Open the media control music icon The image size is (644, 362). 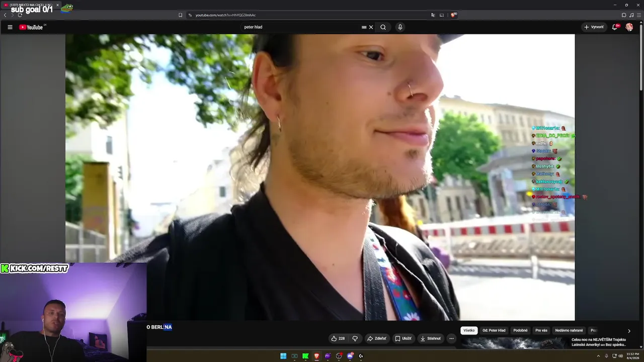[x=631, y=15]
